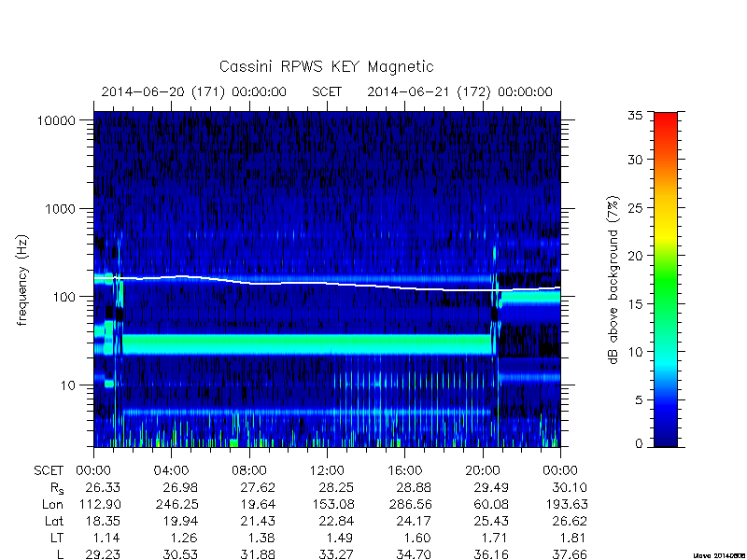Click the '0' colorbar tick label
This screenshot has width=747, height=560.
click(x=639, y=444)
